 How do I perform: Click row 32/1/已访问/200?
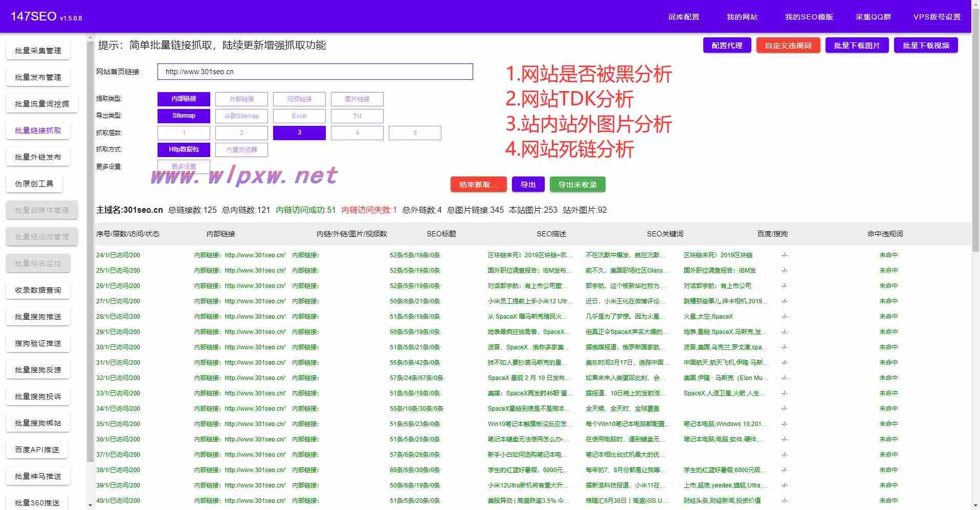tap(118, 378)
